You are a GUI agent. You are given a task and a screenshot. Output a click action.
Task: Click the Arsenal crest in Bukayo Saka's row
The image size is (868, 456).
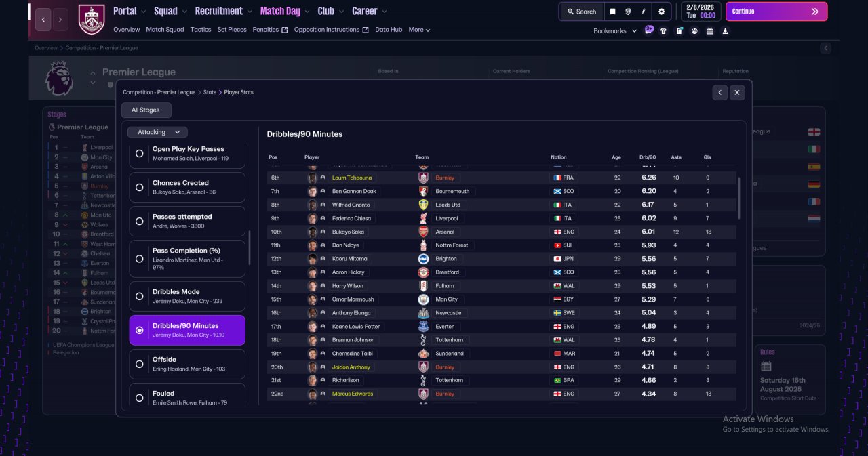(x=424, y=232)
